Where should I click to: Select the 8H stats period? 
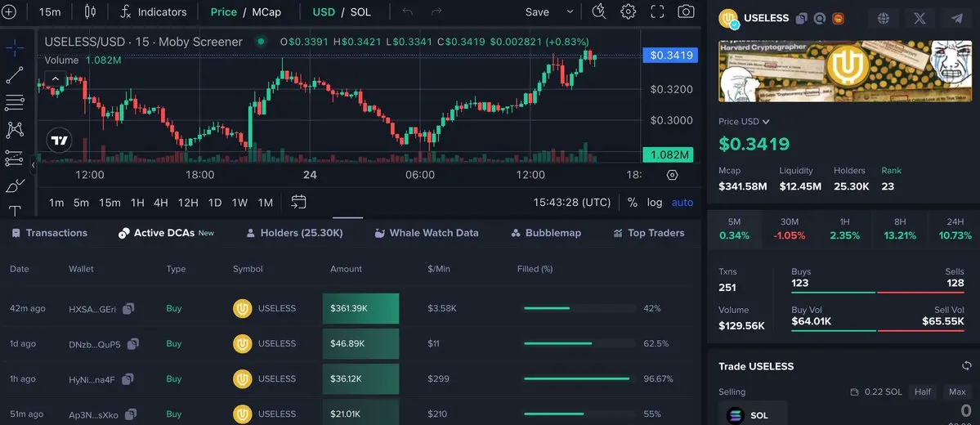(x=899, y=229)
